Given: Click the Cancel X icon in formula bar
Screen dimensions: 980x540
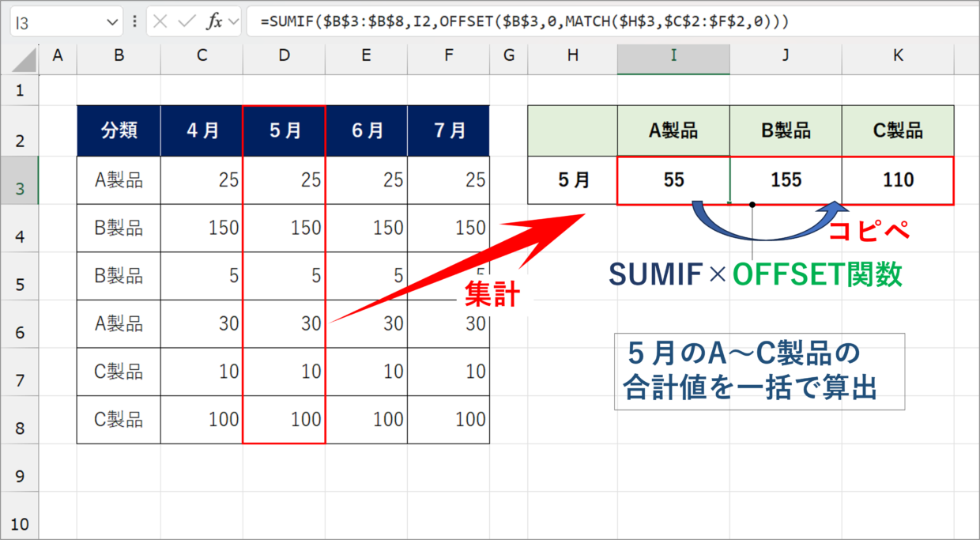Looking at the screenshot, I should 160,22.
